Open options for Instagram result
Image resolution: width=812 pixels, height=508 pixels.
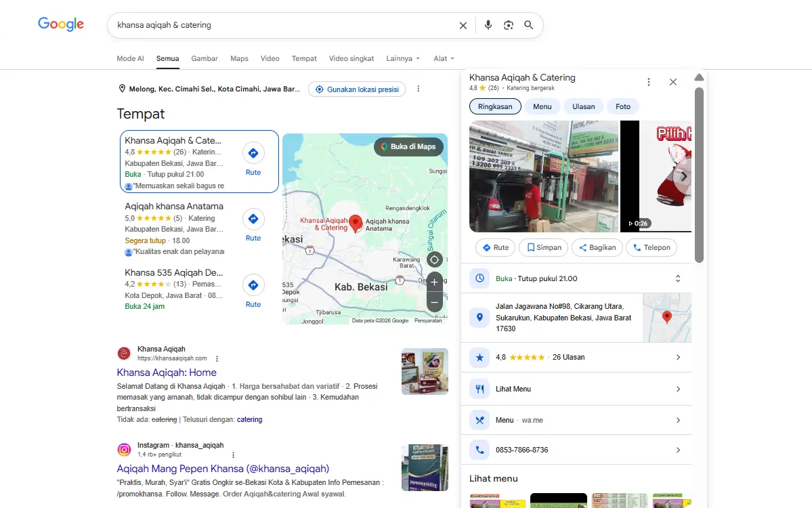(233, 454)
